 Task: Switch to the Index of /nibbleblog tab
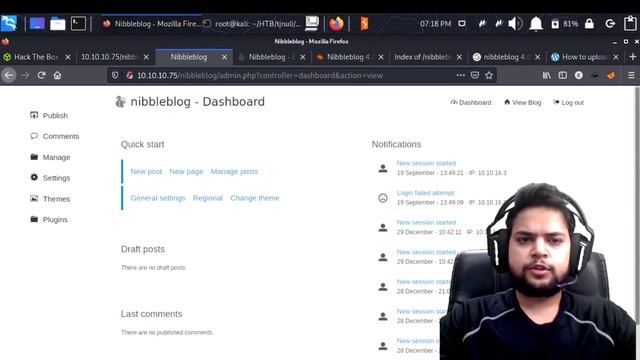(423, 57)
